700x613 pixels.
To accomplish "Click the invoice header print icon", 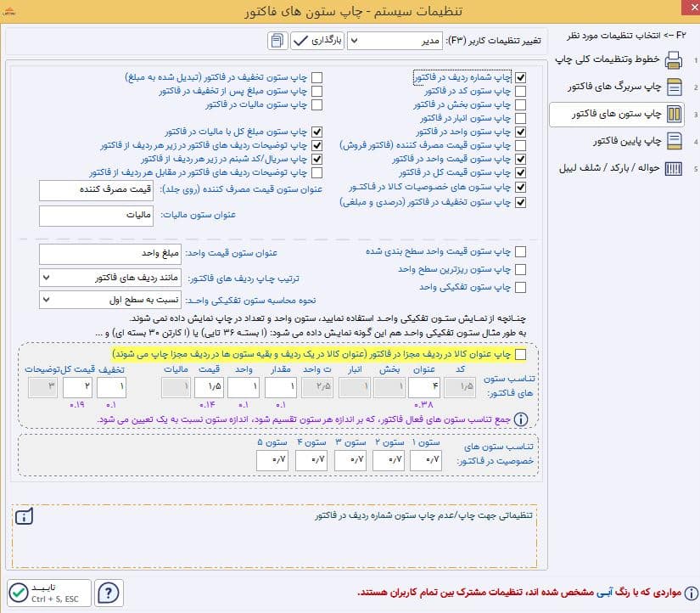I will click(674, 87).
